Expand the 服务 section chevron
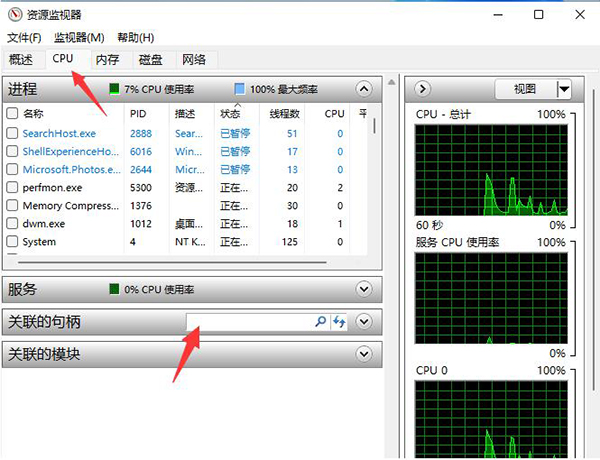Image resolution: width=600 pixels, height=460 pixels. tap(364, 289)
